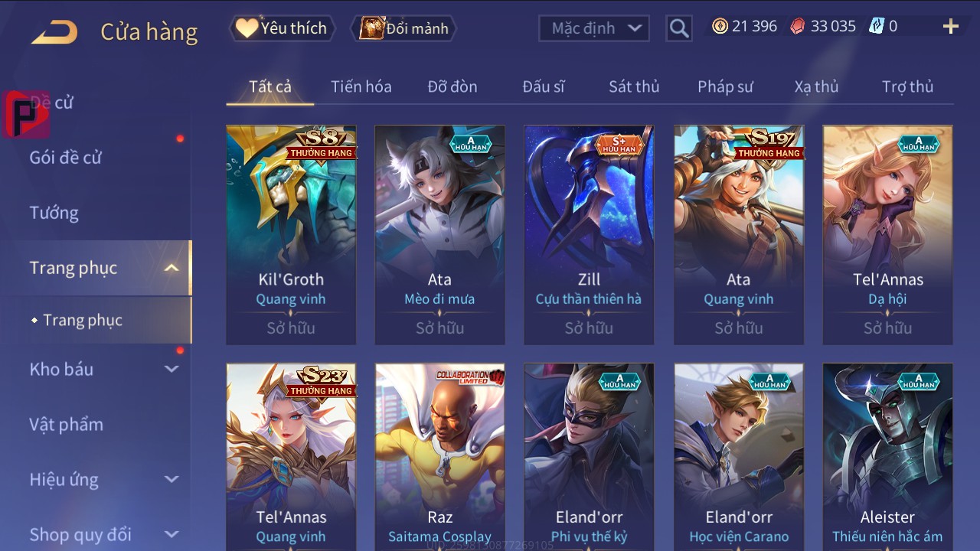Open the search magnifier icon
The width and height of the screenshot is (980, 551).
point(679,28)
